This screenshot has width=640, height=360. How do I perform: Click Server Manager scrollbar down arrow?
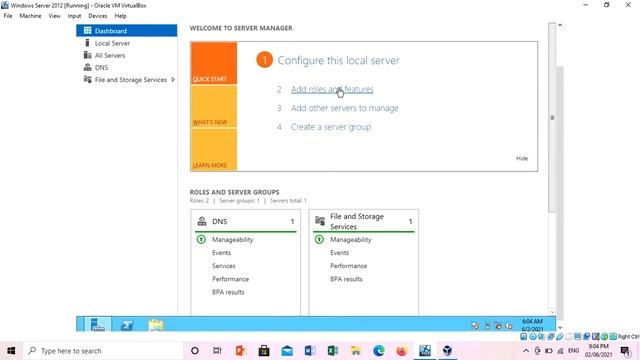point(552,312)
